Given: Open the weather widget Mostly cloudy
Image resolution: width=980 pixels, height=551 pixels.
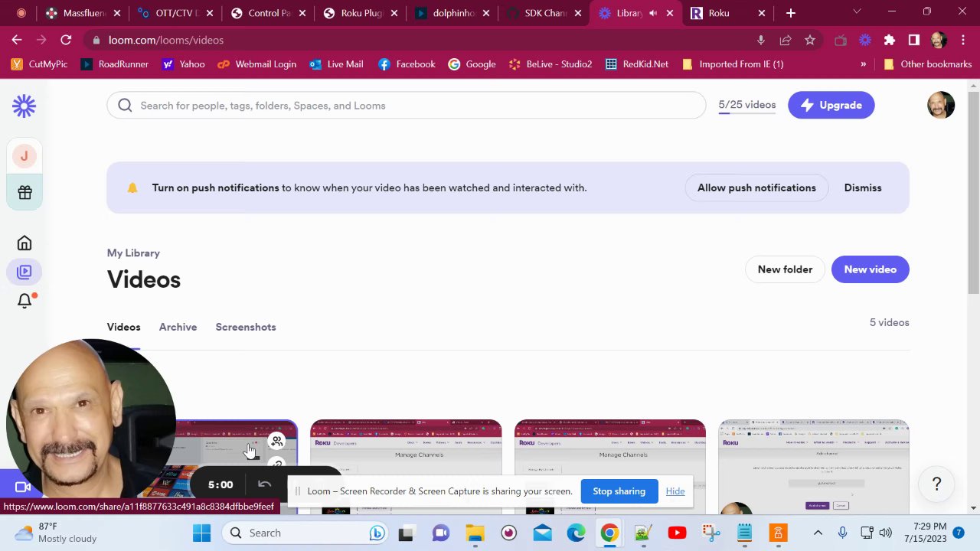Looking at the screenshot, I should point(55,533).
